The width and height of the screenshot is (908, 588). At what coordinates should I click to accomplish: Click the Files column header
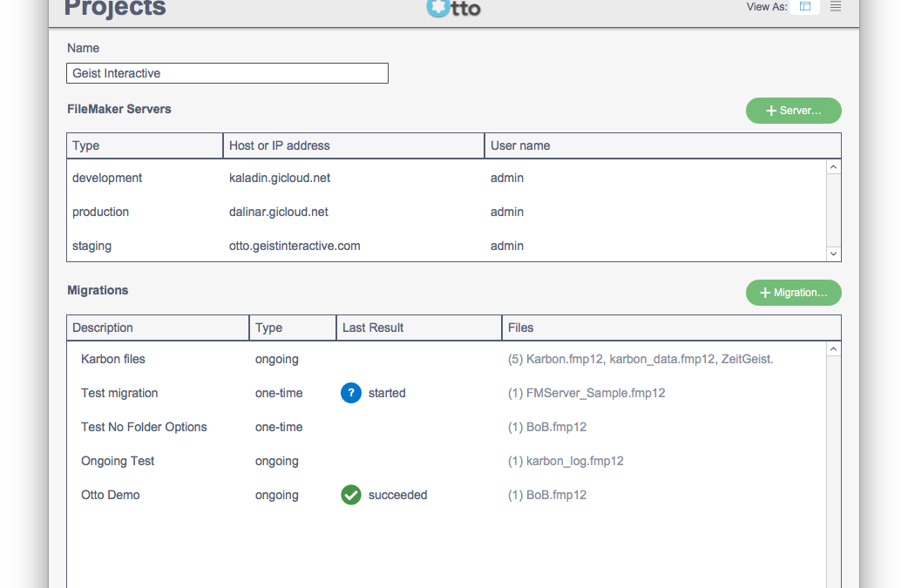coord(672,328)
